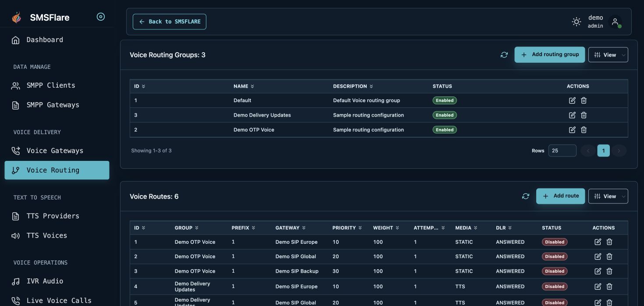Edit the Demo OTP Voice routing group
The height and width of the screenshot is (306, 644).
tap(572, 130)
